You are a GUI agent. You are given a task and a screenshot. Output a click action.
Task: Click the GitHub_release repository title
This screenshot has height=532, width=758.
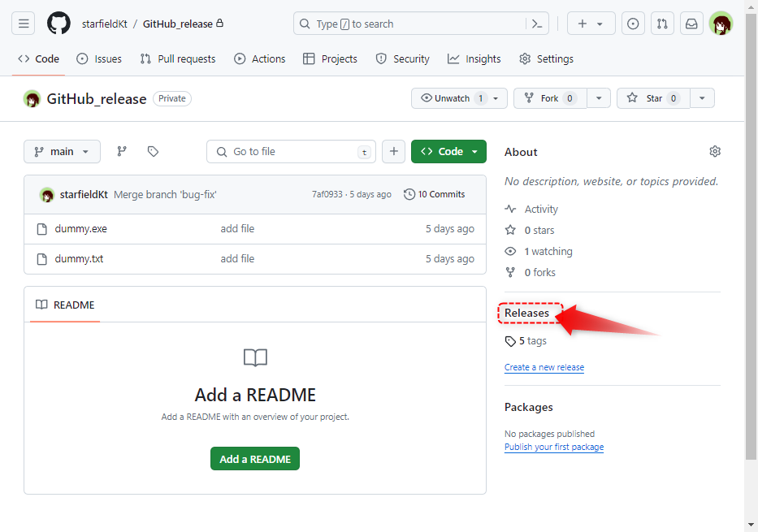pyautogui.click(x=97, y=98)
